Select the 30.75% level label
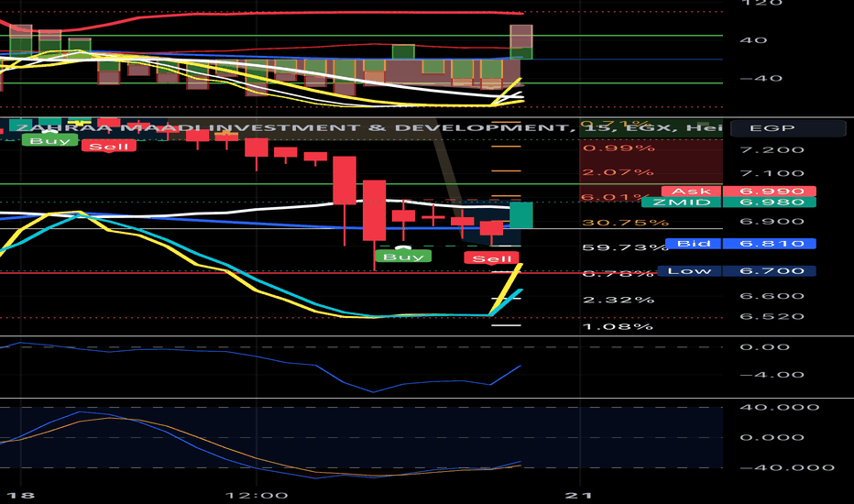Viewport: 854px width, 504px height. point(625,223)
